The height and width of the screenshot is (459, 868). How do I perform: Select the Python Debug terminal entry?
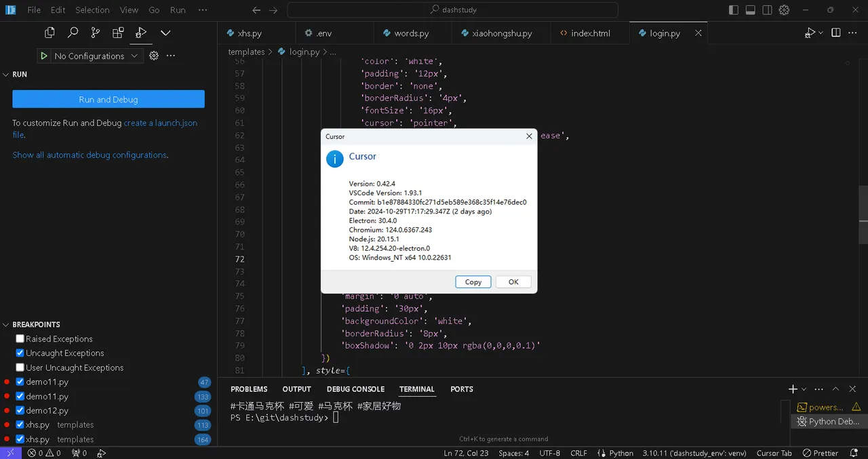coord(829,421)
